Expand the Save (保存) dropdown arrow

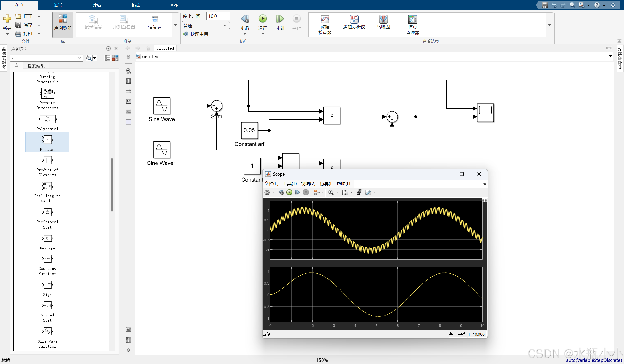[39, 25]
